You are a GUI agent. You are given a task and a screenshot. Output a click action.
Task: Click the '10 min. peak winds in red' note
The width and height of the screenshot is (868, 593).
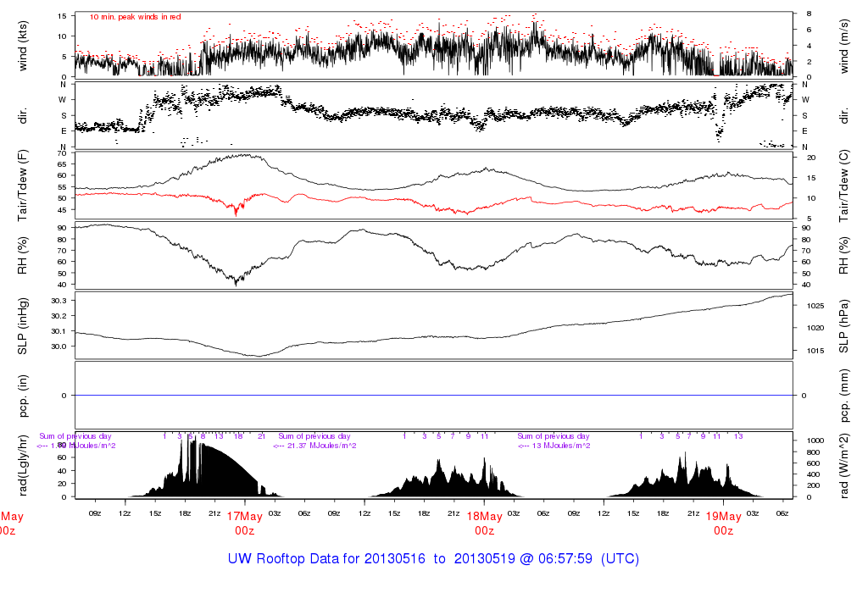tap(135, 17)
